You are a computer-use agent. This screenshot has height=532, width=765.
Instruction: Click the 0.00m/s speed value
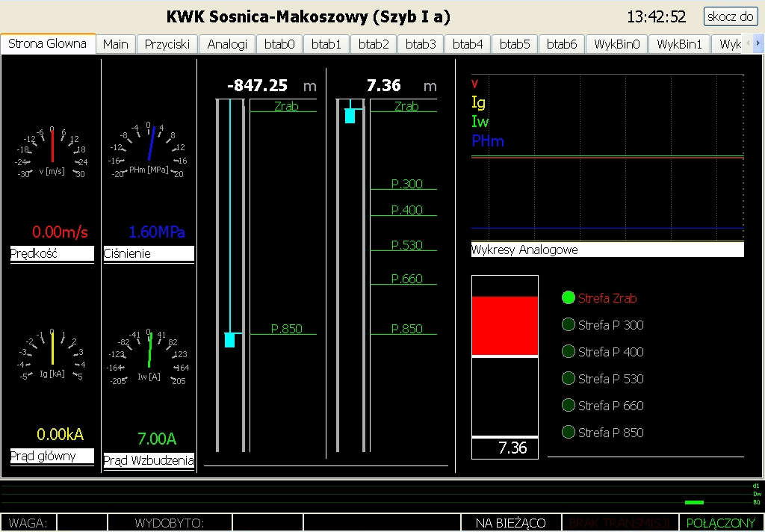[60, 232]
